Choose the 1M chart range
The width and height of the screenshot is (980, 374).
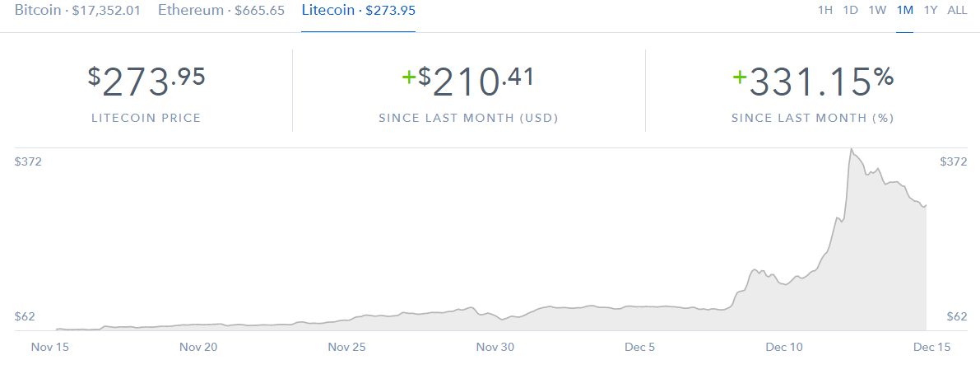[x=904, y=10]
